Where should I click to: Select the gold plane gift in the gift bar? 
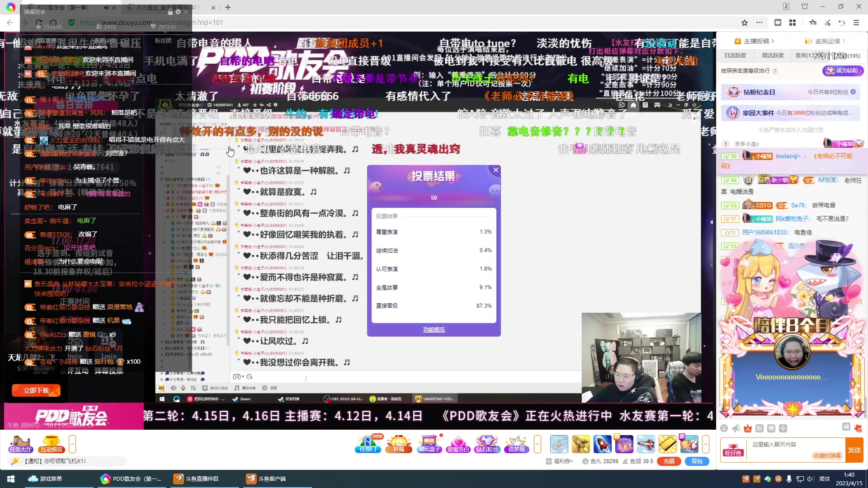tap(580, 444)
